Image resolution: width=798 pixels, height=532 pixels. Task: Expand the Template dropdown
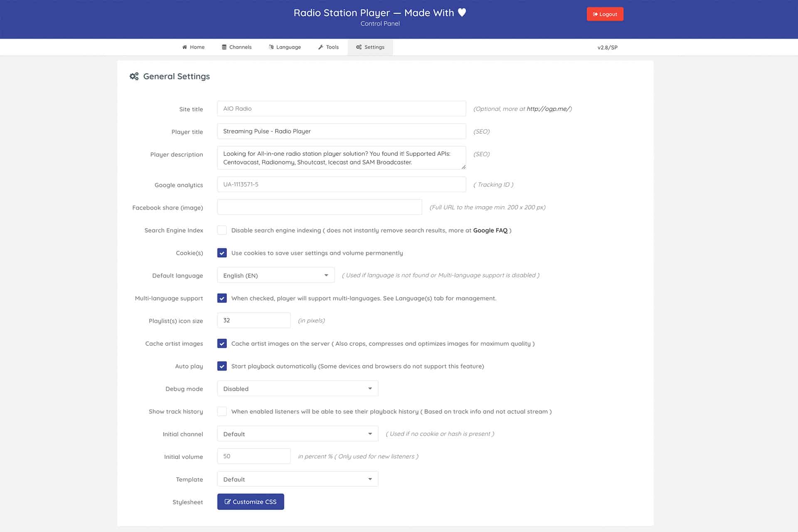(x=298, y=479)
